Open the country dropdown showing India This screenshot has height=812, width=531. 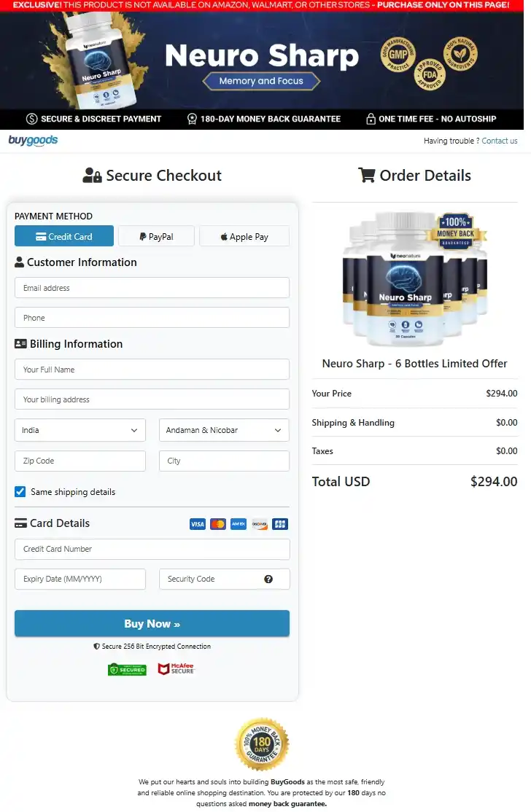pos(80,430)
